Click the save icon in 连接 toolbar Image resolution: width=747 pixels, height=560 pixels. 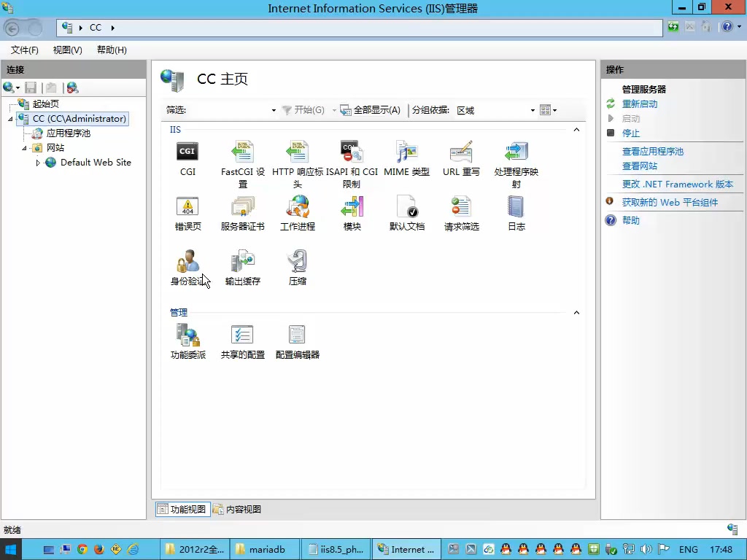[31, 87]
